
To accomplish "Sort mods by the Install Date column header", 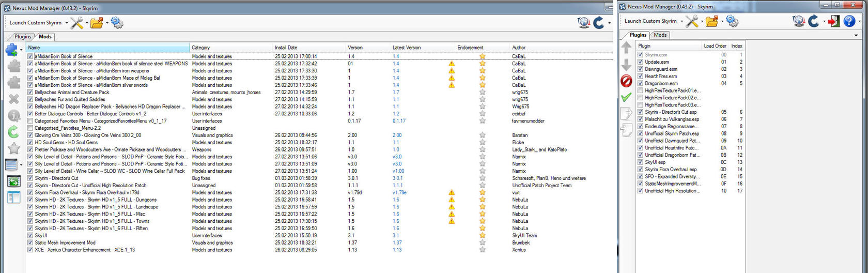I will tap(286, 48).
